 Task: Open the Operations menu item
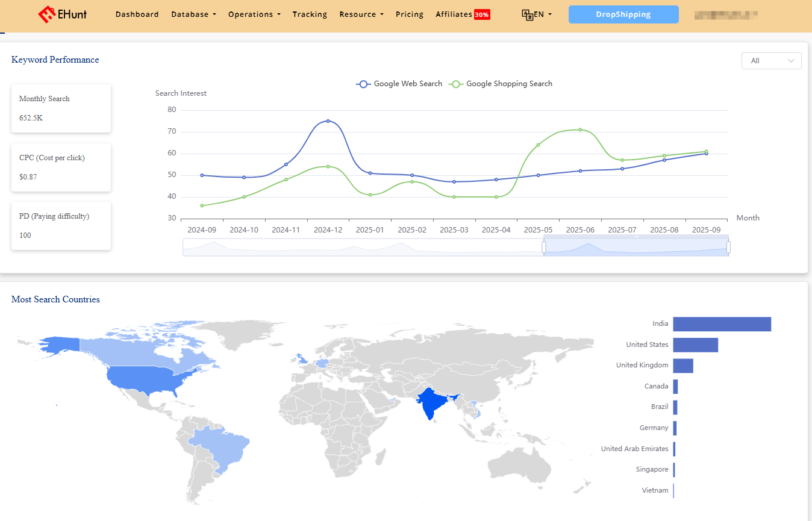pyautogui.click(x=254, y=14)
